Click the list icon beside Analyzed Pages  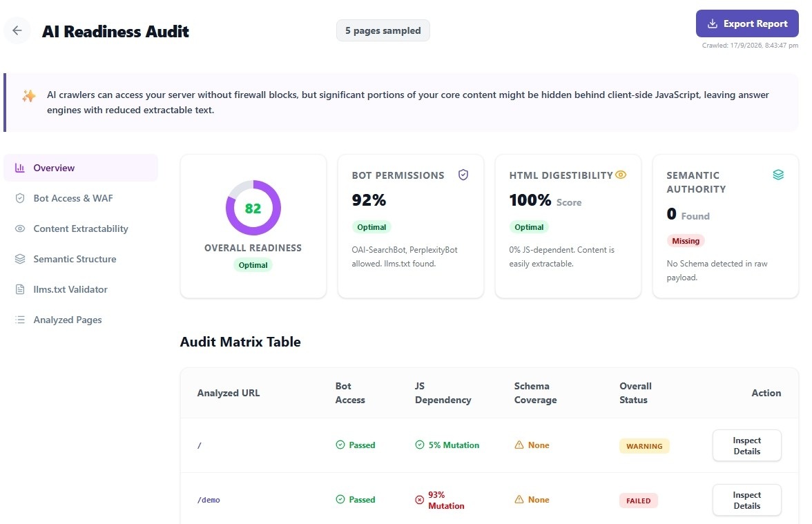(19, 320)
